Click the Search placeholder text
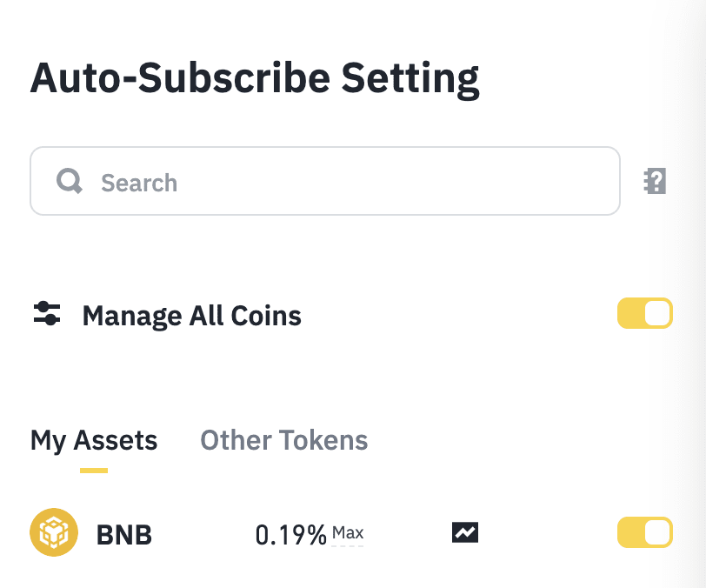 tap(139, 183)
